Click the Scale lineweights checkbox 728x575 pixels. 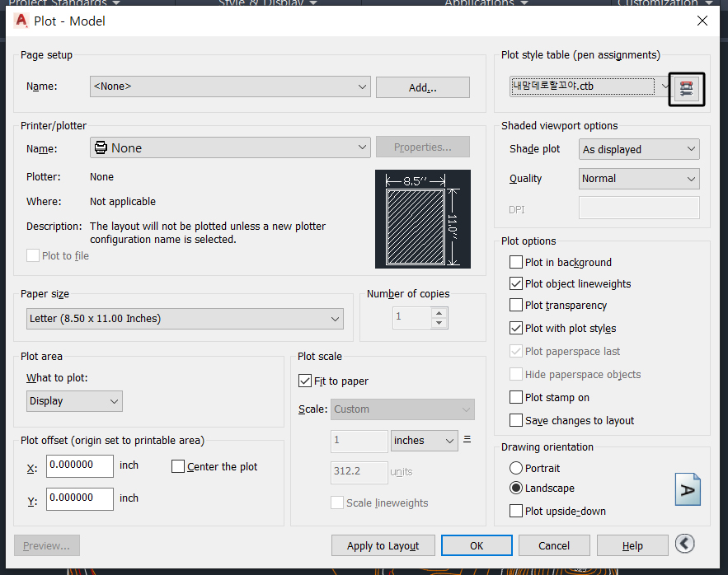(x=337, y=503)
